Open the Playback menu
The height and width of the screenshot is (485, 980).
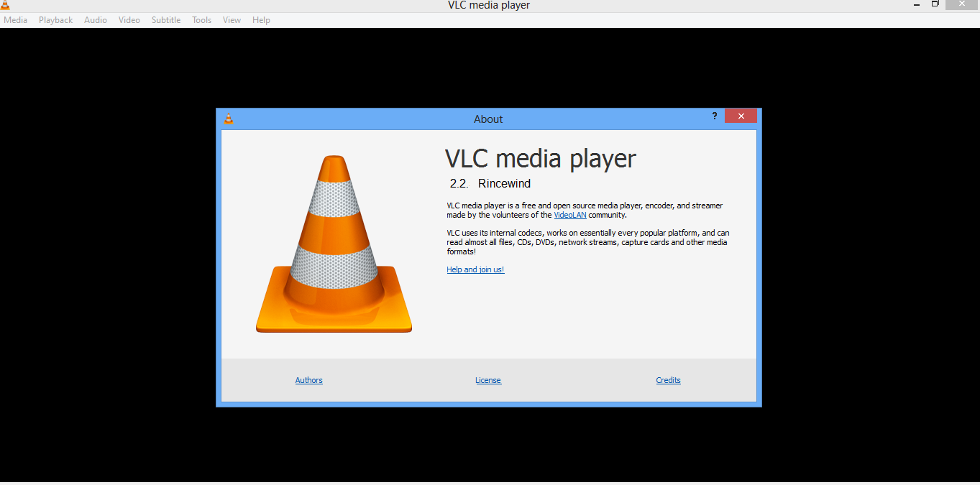coord(55,20)
